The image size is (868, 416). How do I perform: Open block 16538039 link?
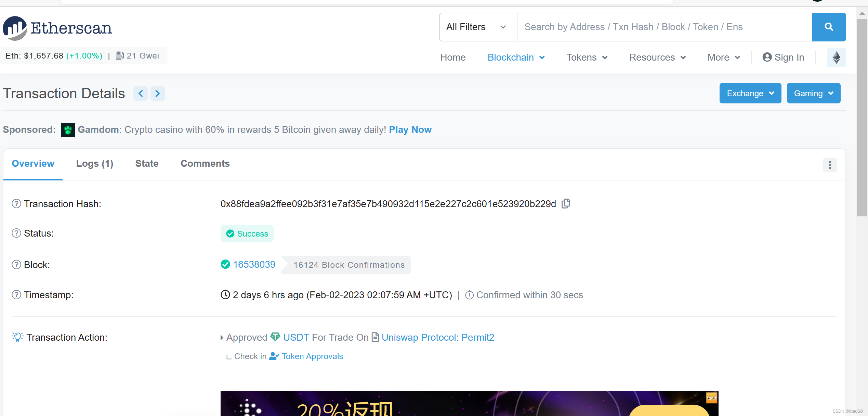254,264
